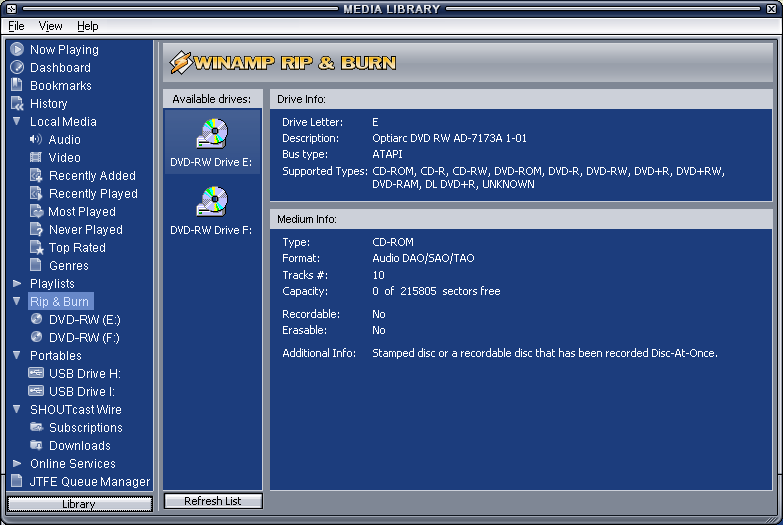Click the Now Playing play icon
The width and height of the screenshot is (783, 525).
(17, 49)
